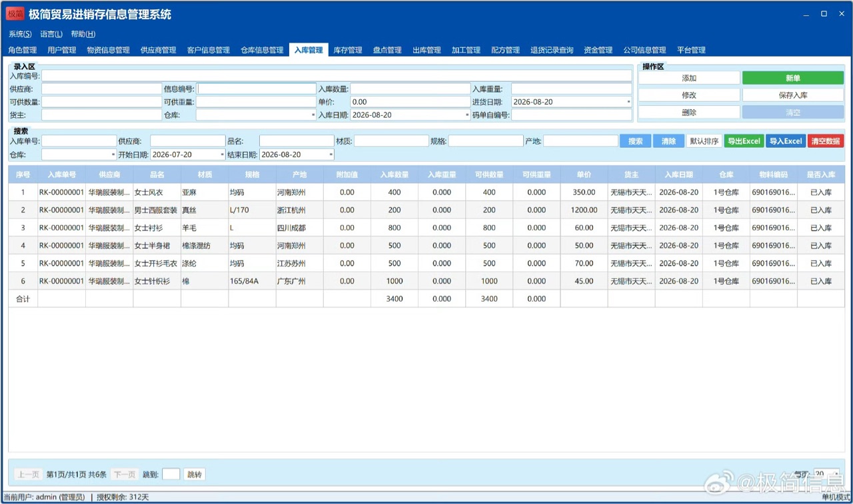The image size is (853, 504).
Task: Select the row for 女士针织衫
Action: pyautogui.click(x=426, y=281)
